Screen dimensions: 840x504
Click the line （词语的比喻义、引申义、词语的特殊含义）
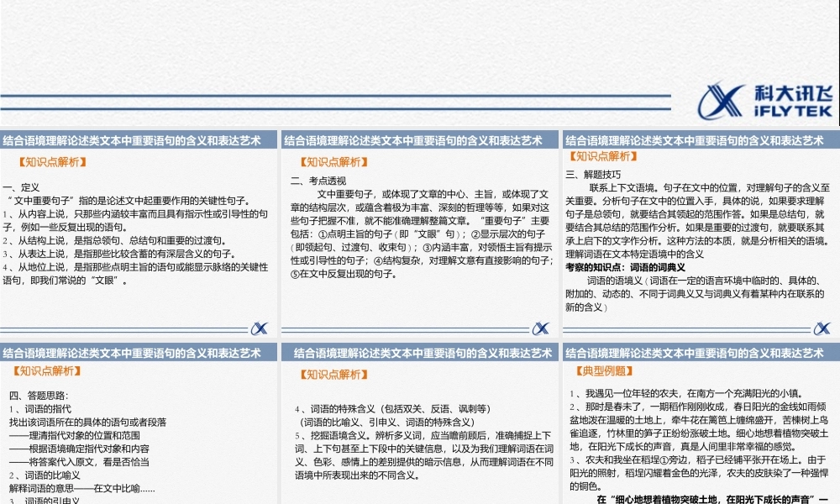387,422
